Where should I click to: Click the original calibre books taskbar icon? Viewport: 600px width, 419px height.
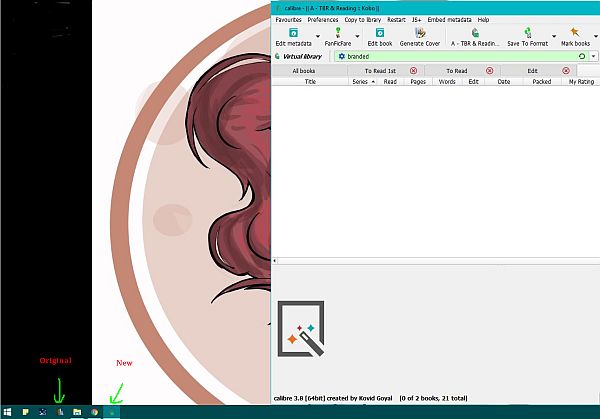pos(60,412)
